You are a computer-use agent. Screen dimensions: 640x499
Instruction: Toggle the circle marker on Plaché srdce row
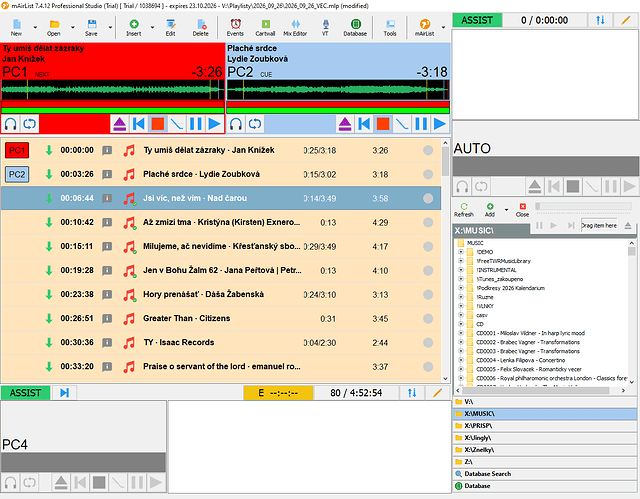(428, 175)
